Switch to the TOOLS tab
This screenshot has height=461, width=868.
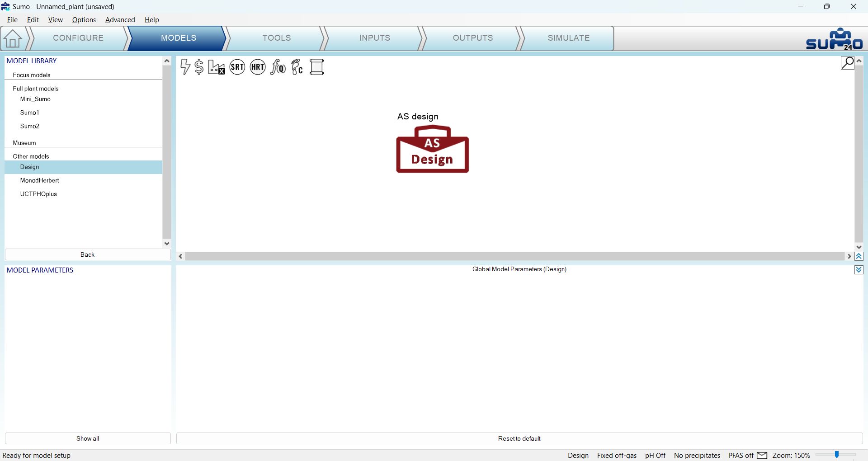(277, 38)
